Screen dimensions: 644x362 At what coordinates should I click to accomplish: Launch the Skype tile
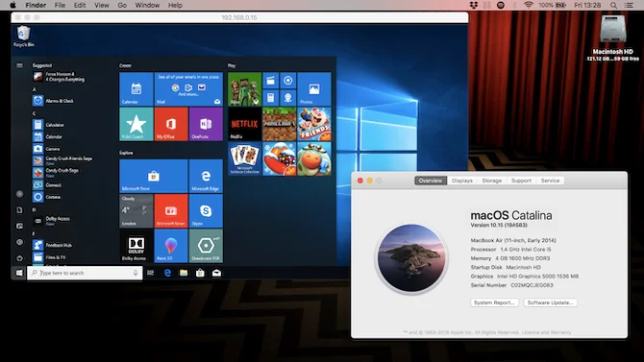[x=206, y=211]
